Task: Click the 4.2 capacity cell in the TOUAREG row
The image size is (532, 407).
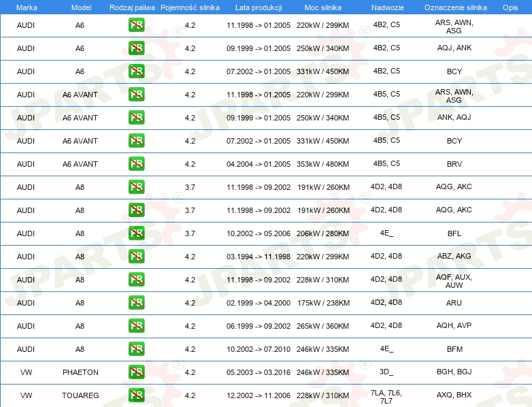Action: (x=190, y=395)
